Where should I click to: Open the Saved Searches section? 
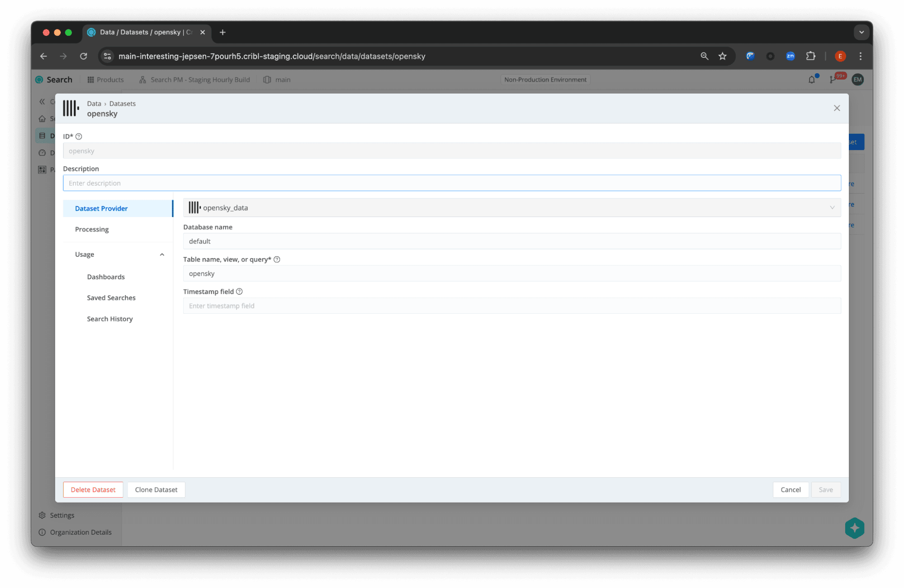coord(111,298)
